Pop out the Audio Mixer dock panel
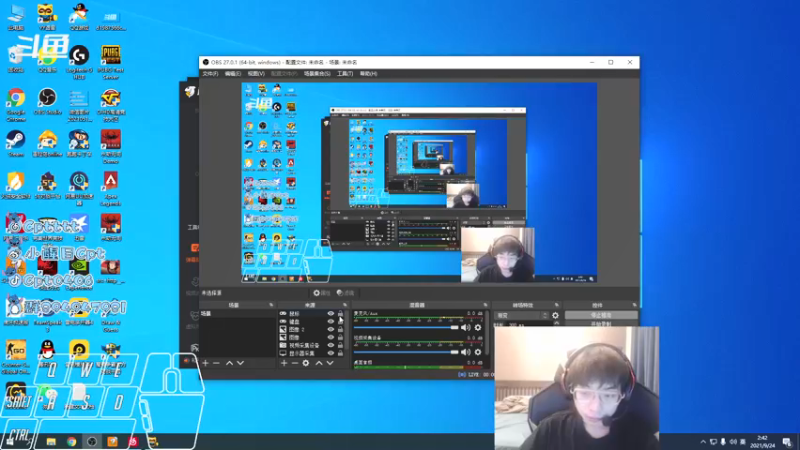This screenshot has width=800, height=450. [x=485, y=305]
